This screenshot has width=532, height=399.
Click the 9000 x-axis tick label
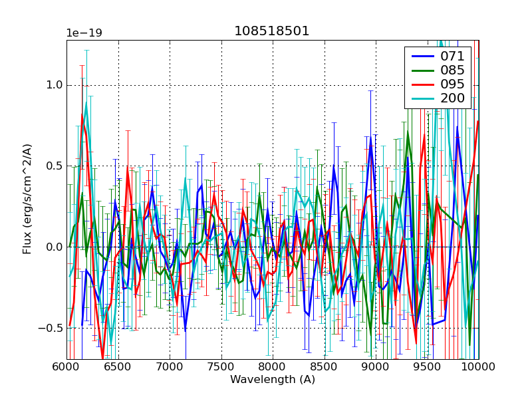(376, 367)
